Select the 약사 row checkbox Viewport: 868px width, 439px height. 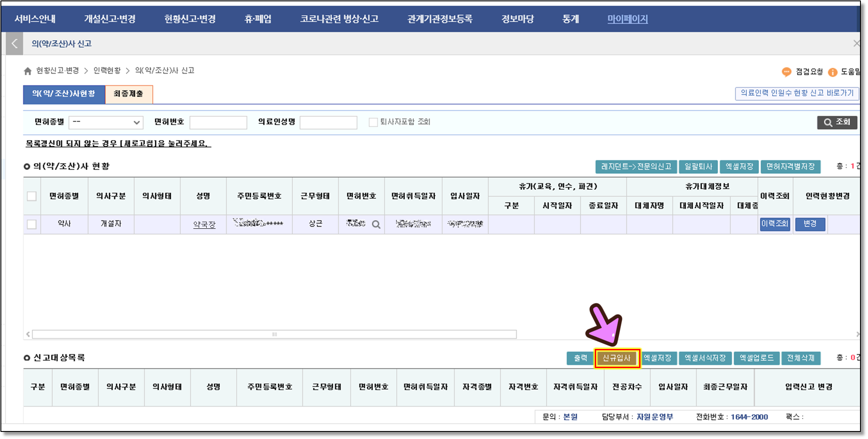point(31,224)
